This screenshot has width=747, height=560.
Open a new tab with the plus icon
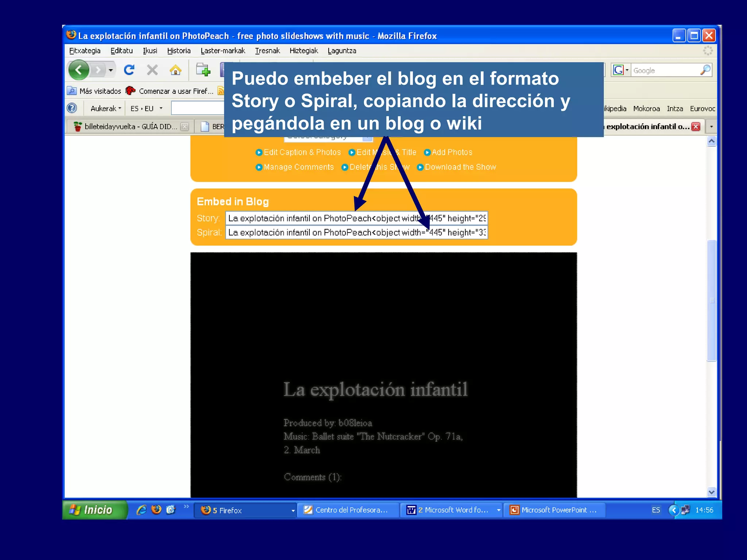[203, 70]
